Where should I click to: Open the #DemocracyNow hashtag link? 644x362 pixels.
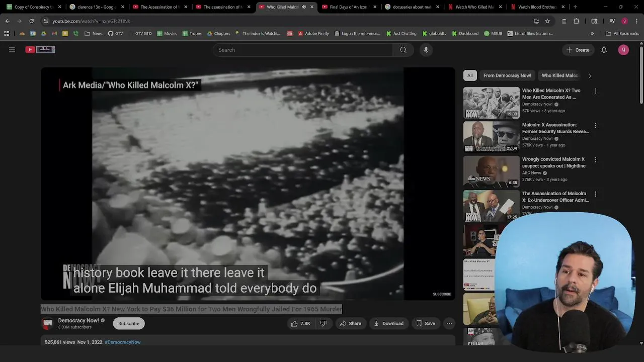[x=122, y=342]
